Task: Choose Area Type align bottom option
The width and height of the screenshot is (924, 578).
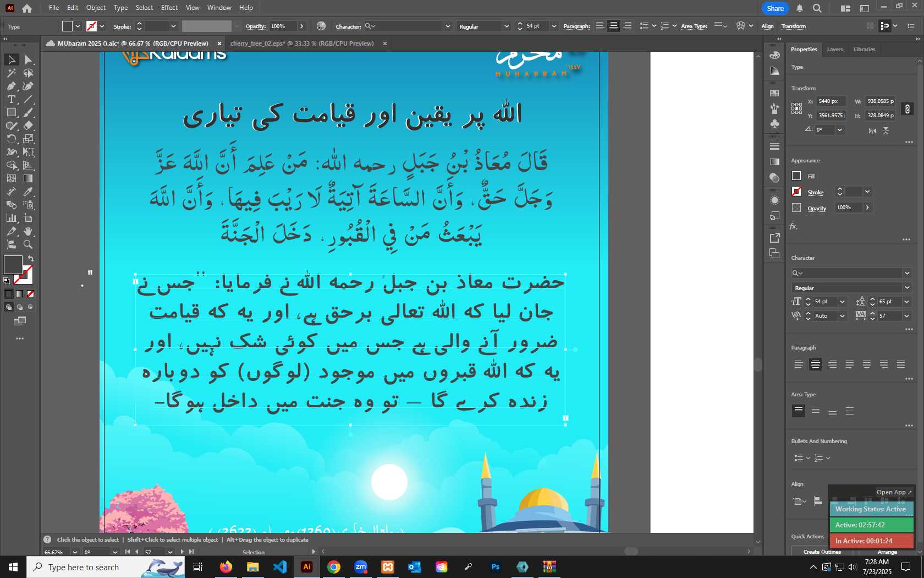Action: 833,411
